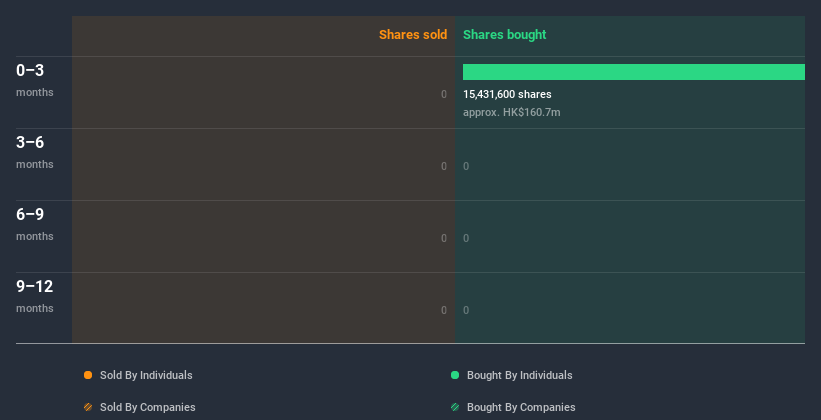Click the striped orange Sold By Companies icon
This screenshot has height=420, width=821.
tap(88, 407)
